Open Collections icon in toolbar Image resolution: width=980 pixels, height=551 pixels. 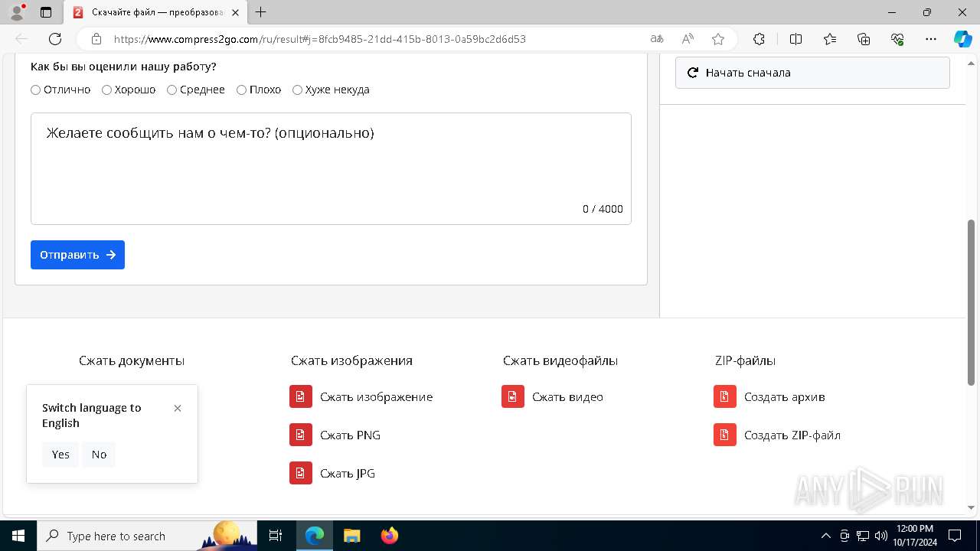click(864, 39)
